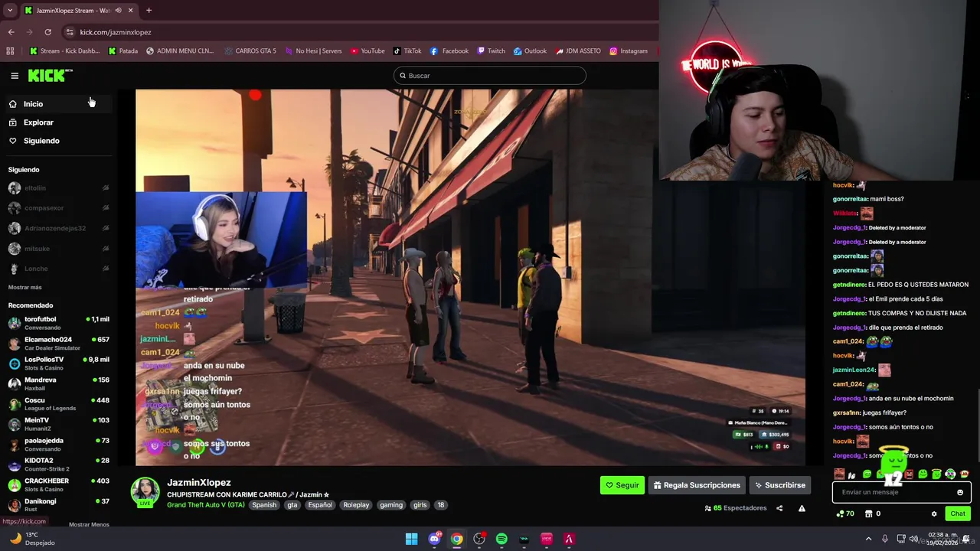Open recommended channel Coscu
The width and height of the screenshot is (980, 551).
(x=58, y=404)
